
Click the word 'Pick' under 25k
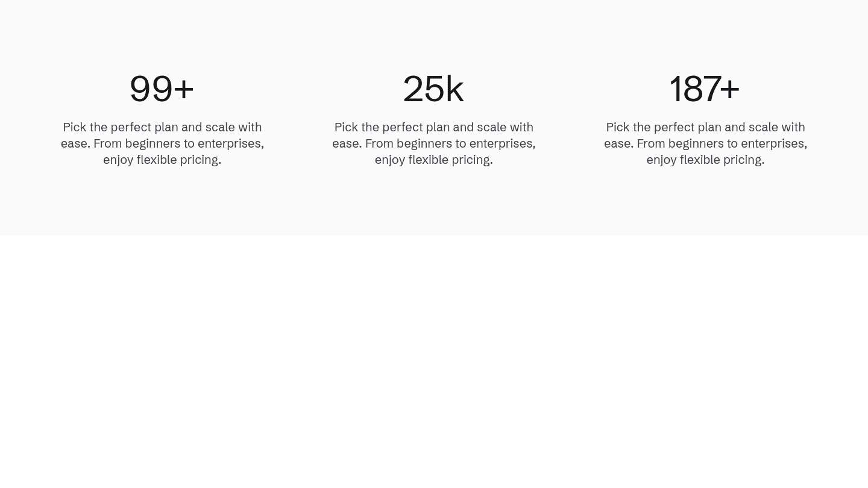pos(346,127)
